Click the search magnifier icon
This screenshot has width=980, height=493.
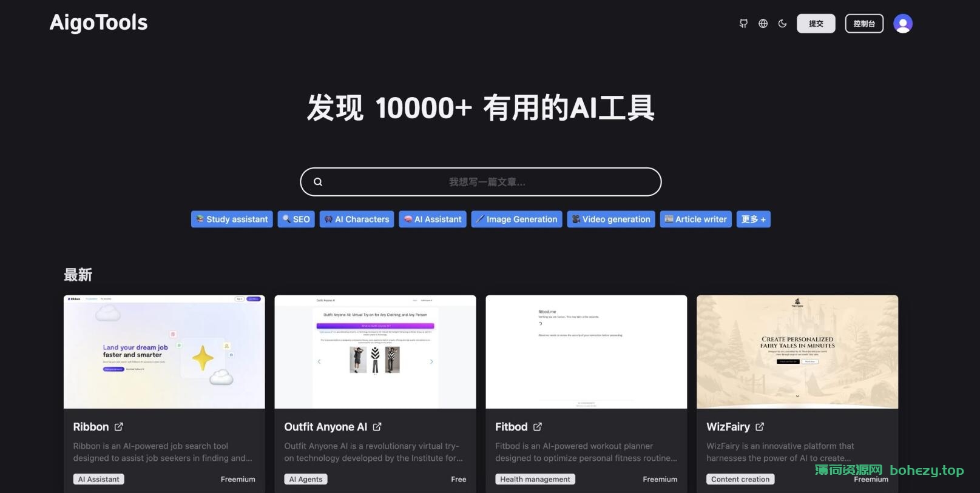pyautogui.click(x=318, y=182)
